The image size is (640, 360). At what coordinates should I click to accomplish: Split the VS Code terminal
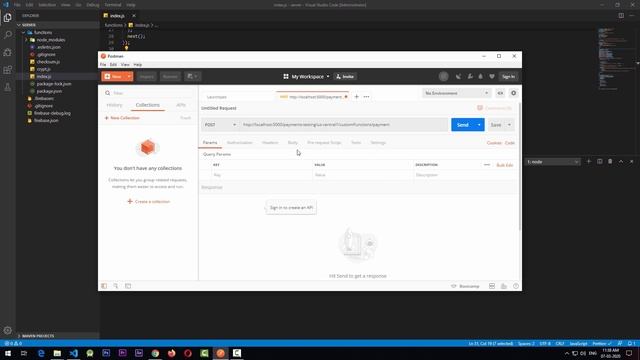(x=600, y=162)
